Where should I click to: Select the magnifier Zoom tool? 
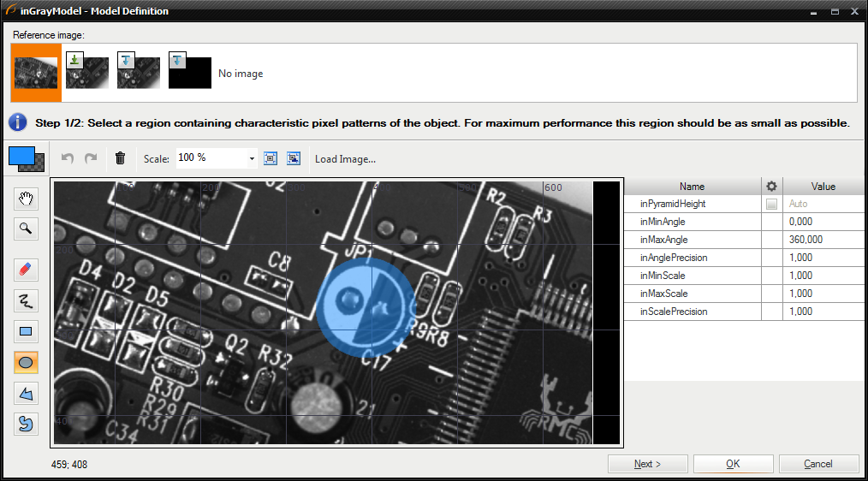pos(27,229)
